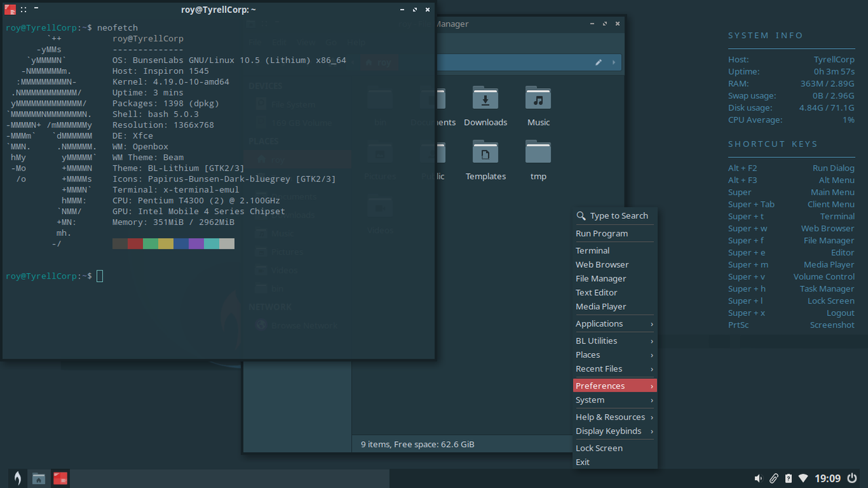The width and height of the screenshot is (868, 488).
Task: Click the 'Task Manager' shortcut label
Action: coord(827,289)
